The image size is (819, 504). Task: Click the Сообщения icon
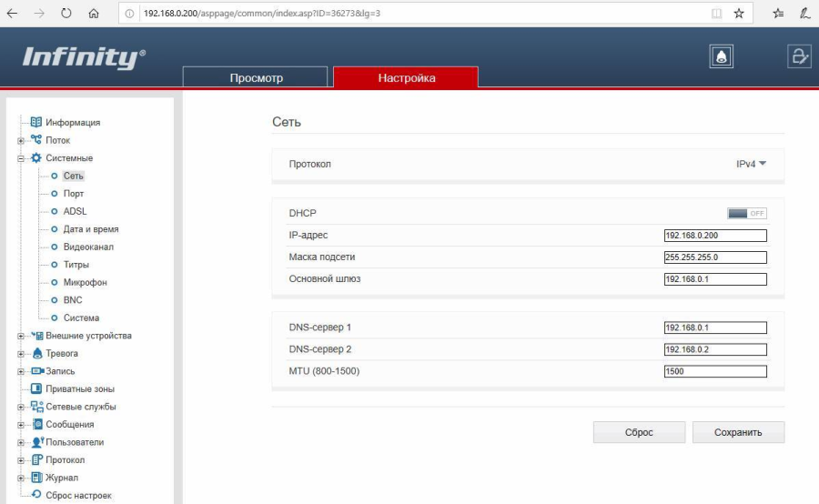pyautogui.click(x=36, y=424)
